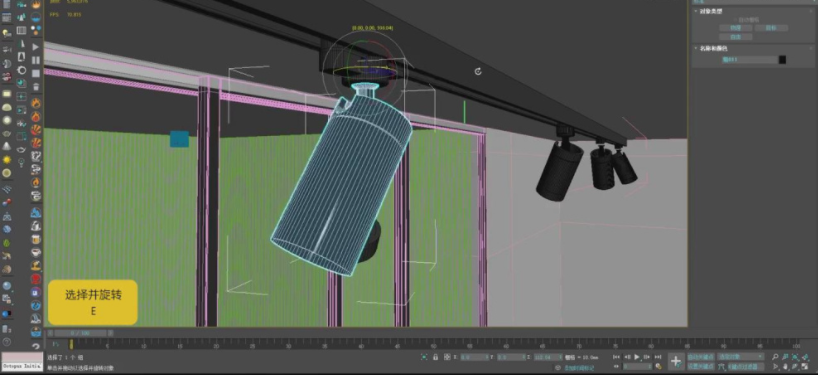
Task: Click the undo arrow icon at bottom left
Action: [x=36, y=346]
